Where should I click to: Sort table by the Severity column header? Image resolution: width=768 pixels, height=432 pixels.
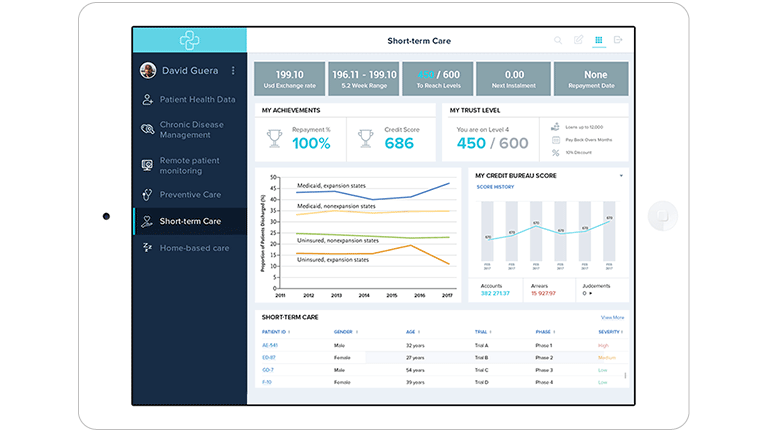[609, 331]
